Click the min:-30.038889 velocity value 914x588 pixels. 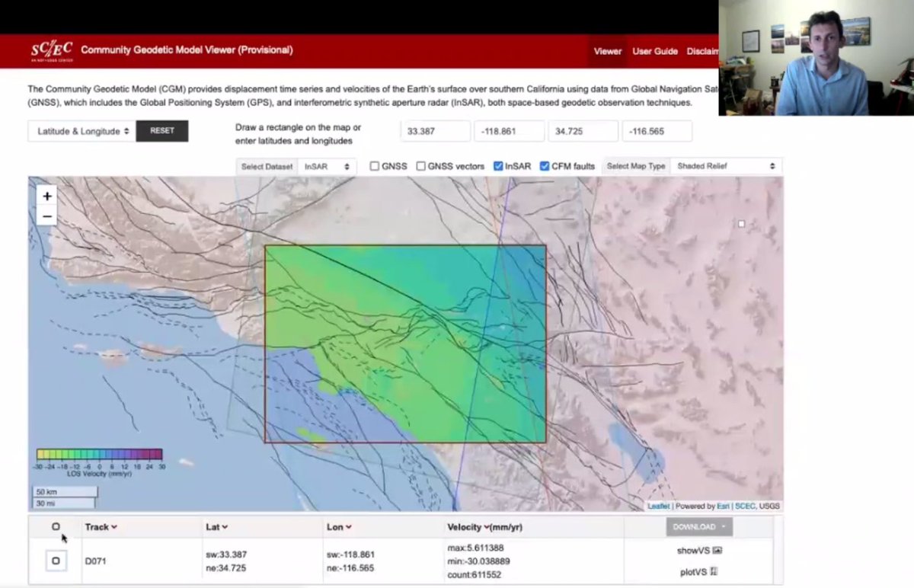click(x=478, y=561)
